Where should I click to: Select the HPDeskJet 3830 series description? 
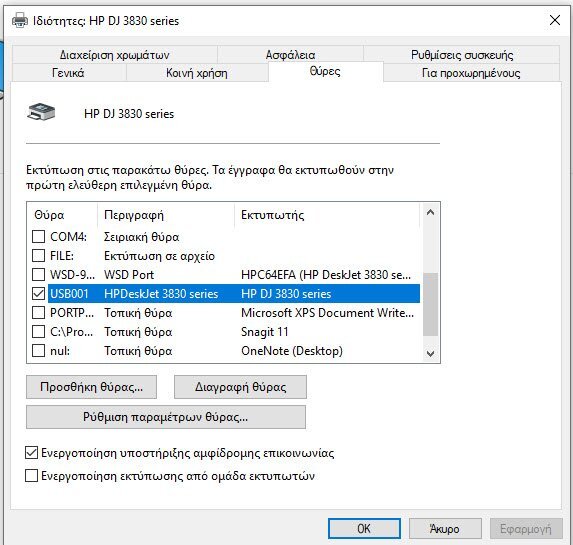pos(161,294)
